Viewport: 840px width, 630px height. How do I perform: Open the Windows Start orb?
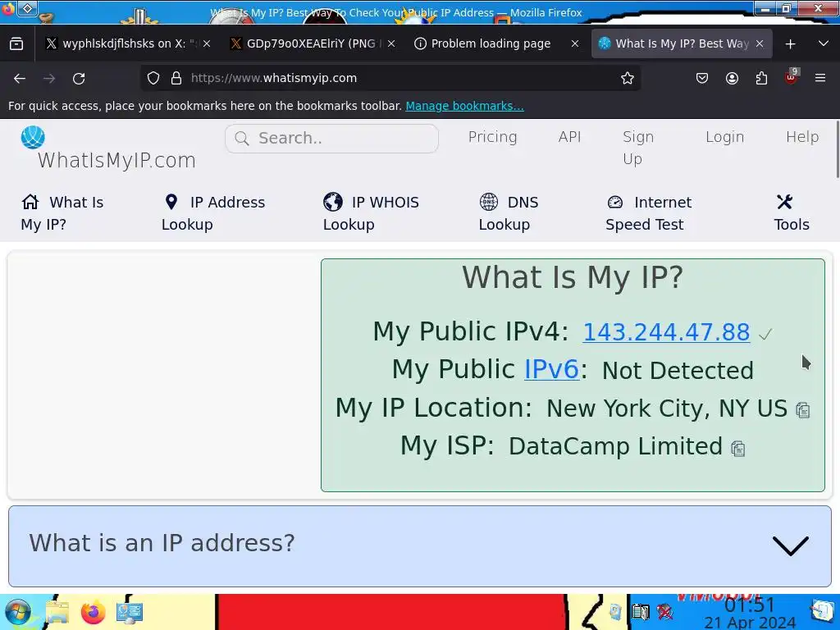pyautogui.click(x=18, y=612)
